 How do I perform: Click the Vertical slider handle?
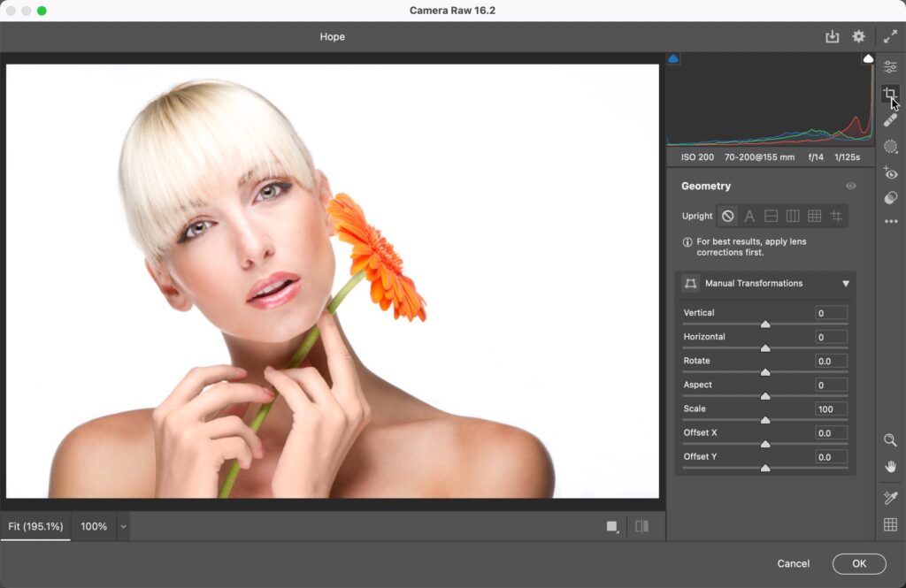765,325
